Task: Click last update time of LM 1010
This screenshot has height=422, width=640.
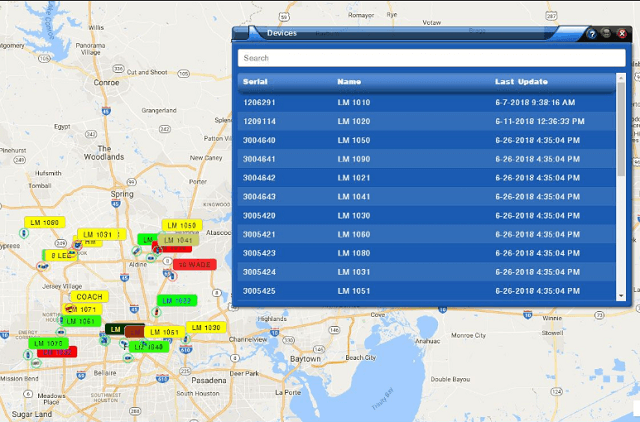Action: (535, 102)
